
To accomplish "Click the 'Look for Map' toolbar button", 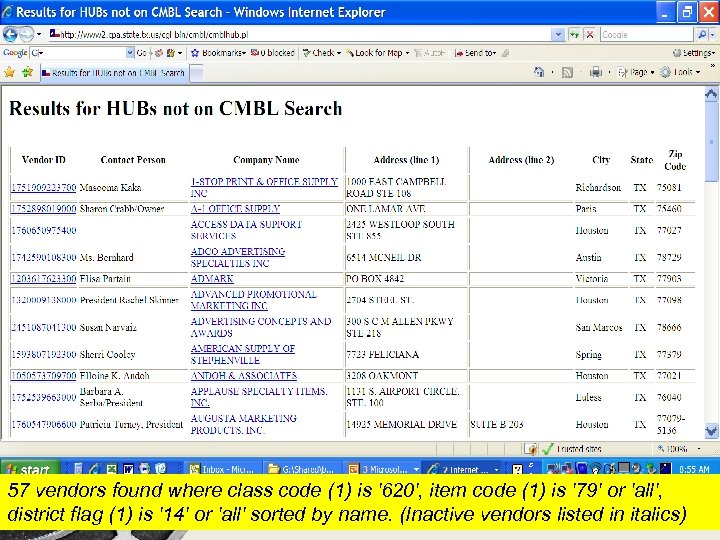I will [x=377, y=53].
